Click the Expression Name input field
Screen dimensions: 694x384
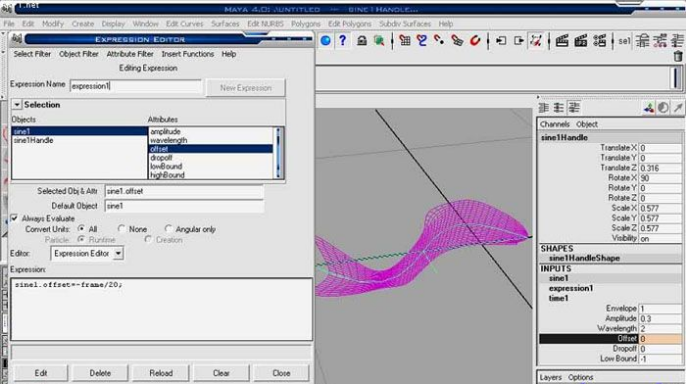tap(135, 86)
